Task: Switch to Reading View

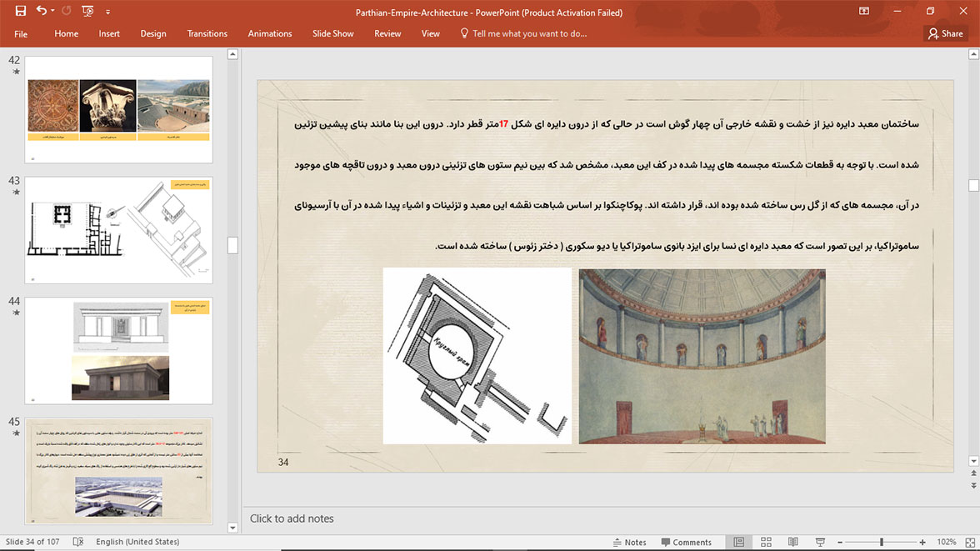Action: tap(793, 542)
